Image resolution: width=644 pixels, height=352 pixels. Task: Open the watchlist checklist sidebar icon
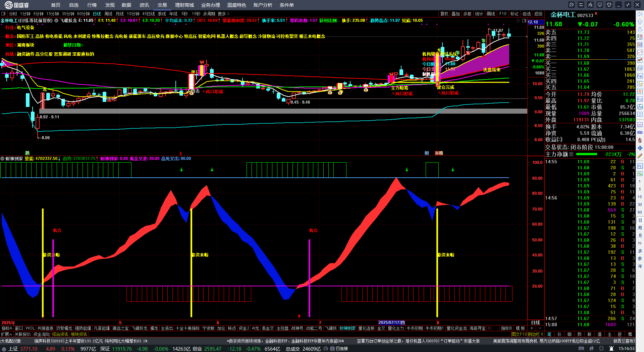(x=640, y=37)
